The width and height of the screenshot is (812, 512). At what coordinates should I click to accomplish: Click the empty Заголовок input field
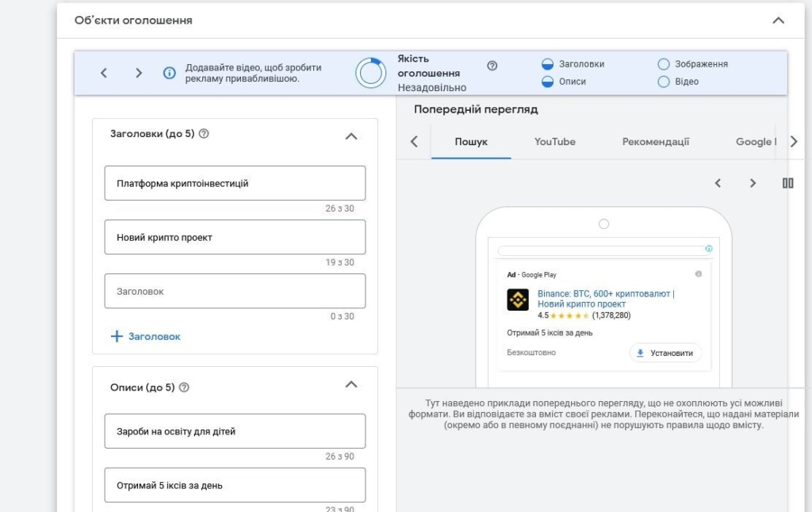tap(235, 291)
